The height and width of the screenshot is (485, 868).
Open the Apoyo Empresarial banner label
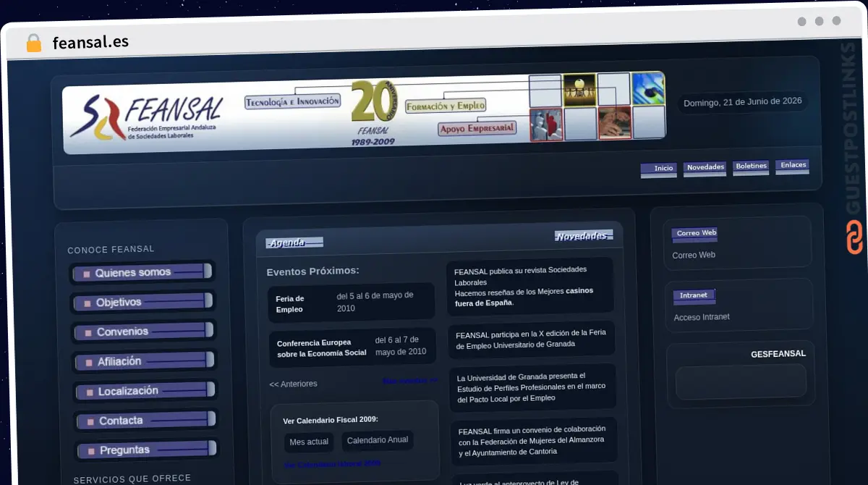[477, 128]
